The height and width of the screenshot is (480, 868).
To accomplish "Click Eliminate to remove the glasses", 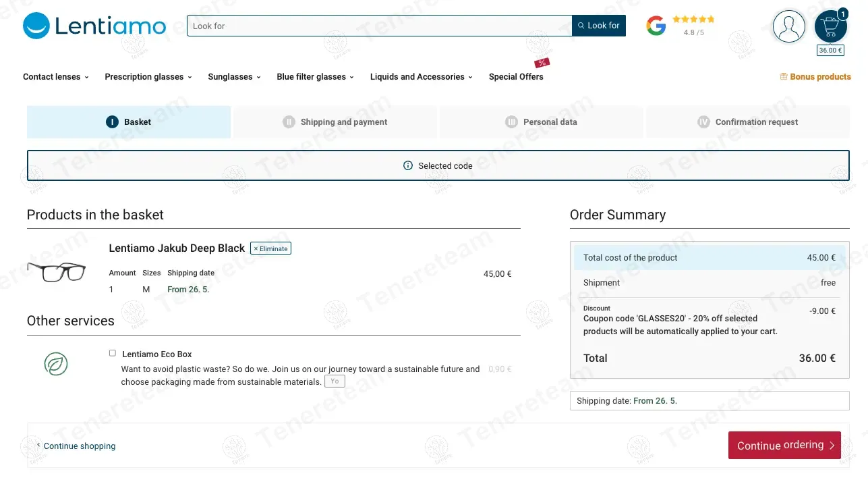I will [x=270, y=248].
